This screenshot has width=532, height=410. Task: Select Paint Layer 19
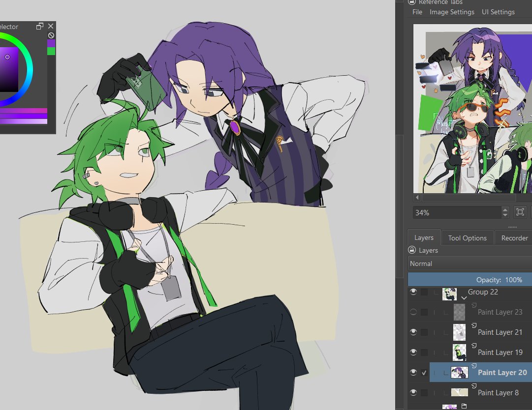click(x=500, y=352)
